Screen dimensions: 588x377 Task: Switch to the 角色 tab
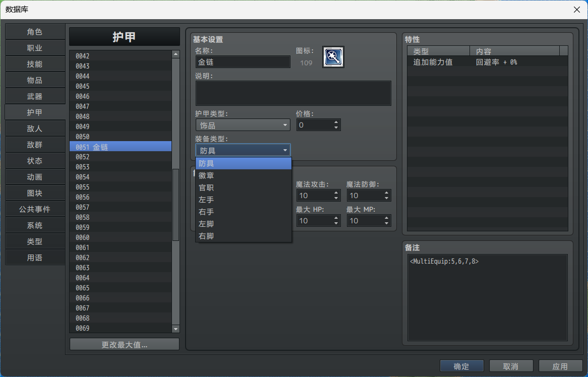click(x=35, y=32)
